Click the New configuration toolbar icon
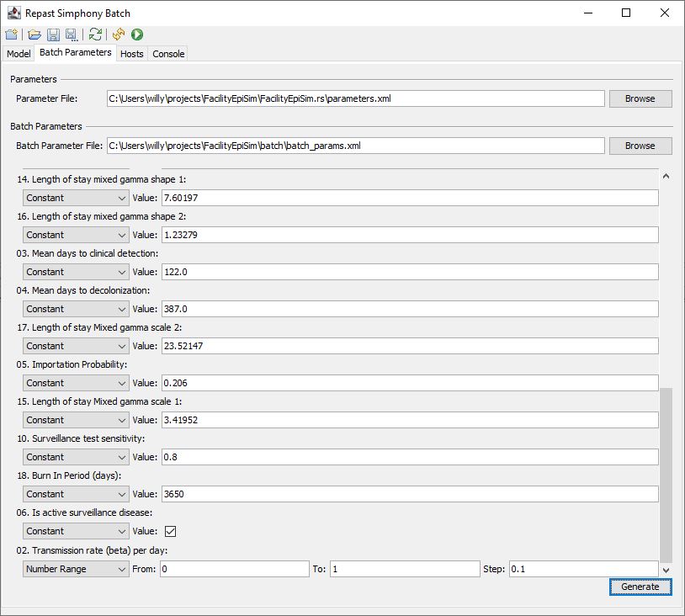Screen dimensions: 685x616 11,35
